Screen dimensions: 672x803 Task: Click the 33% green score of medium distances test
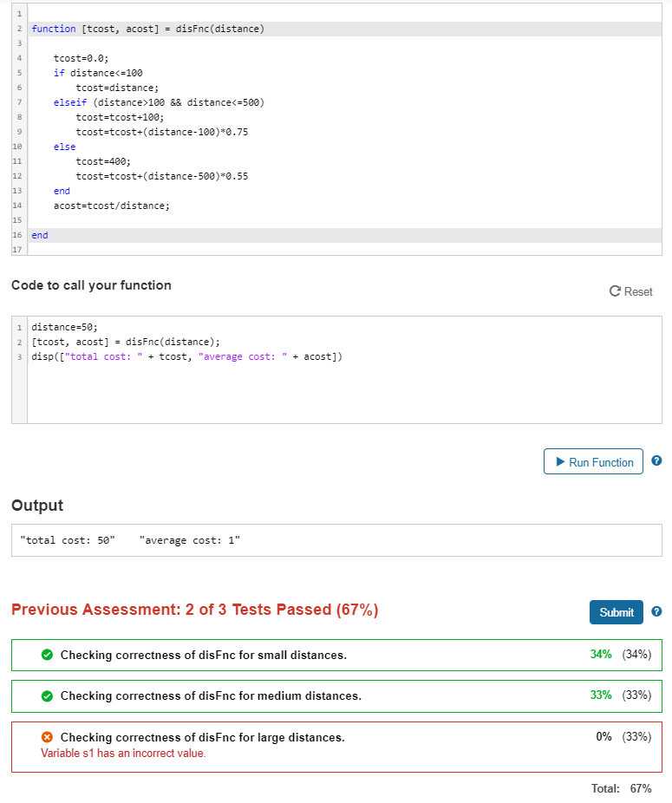(x=601, y=695)
